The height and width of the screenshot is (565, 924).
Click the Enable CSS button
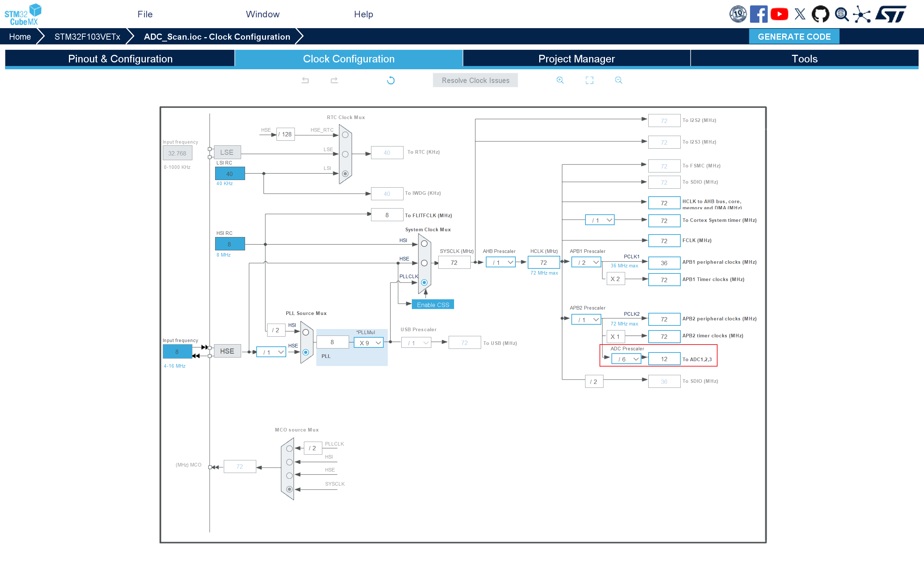tap(433, 305)
